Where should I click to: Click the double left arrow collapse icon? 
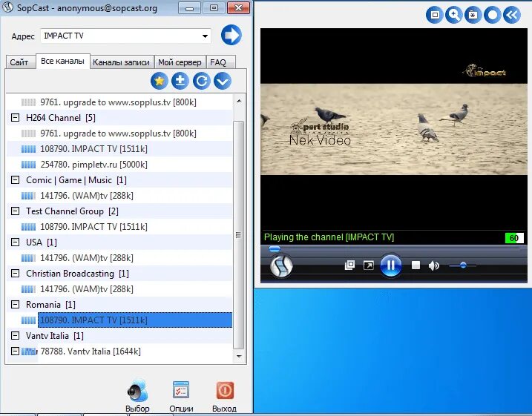[512, 15]
